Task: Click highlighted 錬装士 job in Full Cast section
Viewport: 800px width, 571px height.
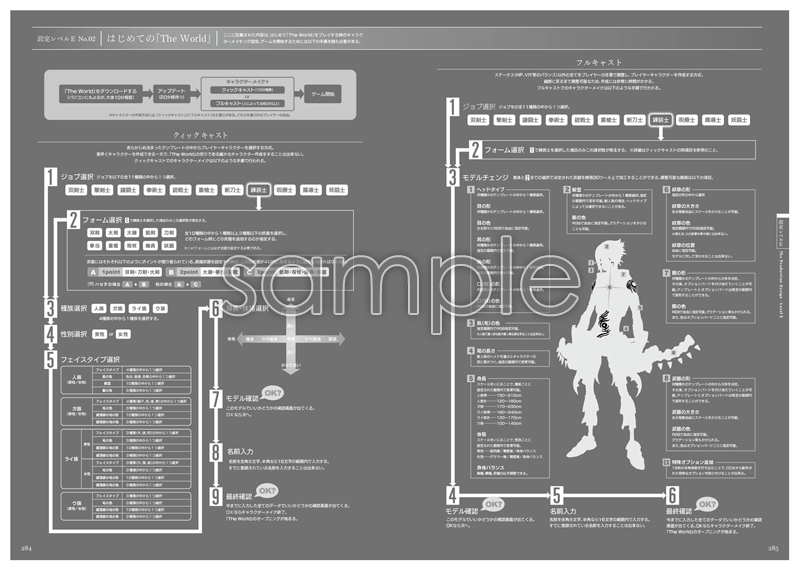Action: pyautogui.click(x=661, y=120)
